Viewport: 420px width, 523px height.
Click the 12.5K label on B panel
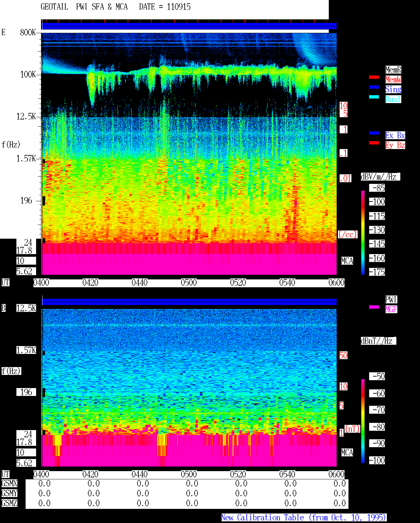(26, 308)
